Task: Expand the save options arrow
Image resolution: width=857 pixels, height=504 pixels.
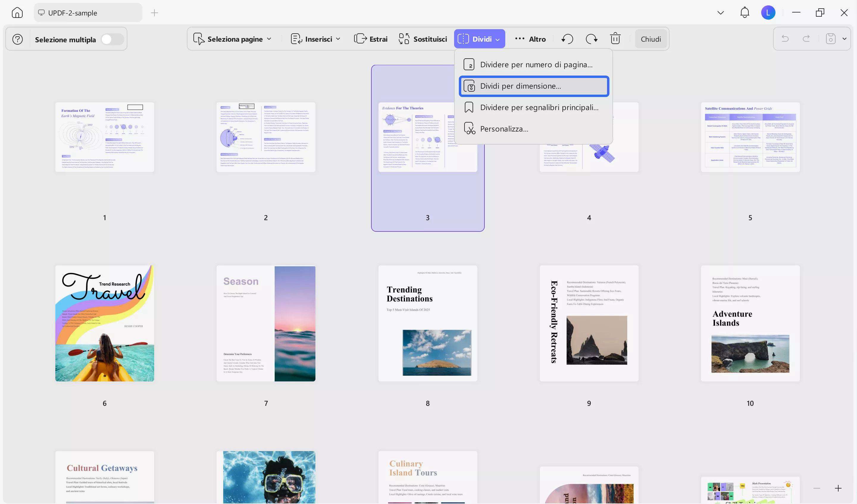Action: (x=845, y=39)
